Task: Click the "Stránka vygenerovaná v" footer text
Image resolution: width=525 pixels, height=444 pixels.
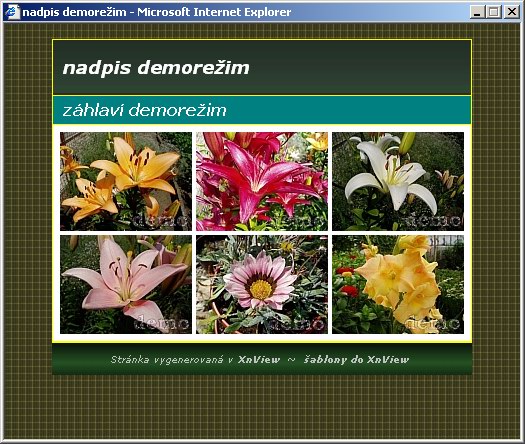Action: (172, 360)
